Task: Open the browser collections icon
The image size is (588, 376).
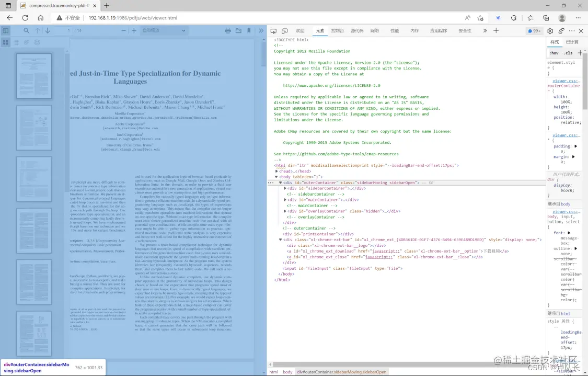Action: [546, 18]
